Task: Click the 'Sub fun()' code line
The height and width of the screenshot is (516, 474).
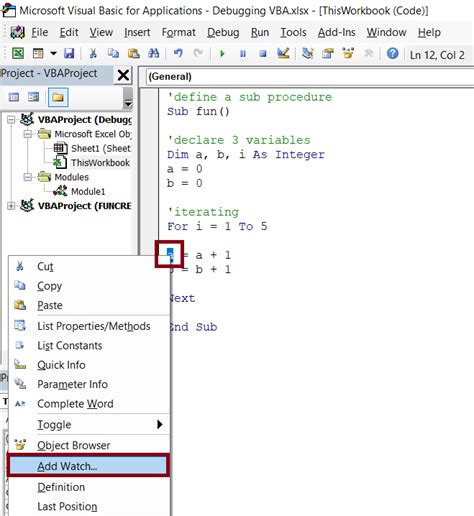Action: click(198, 111)
